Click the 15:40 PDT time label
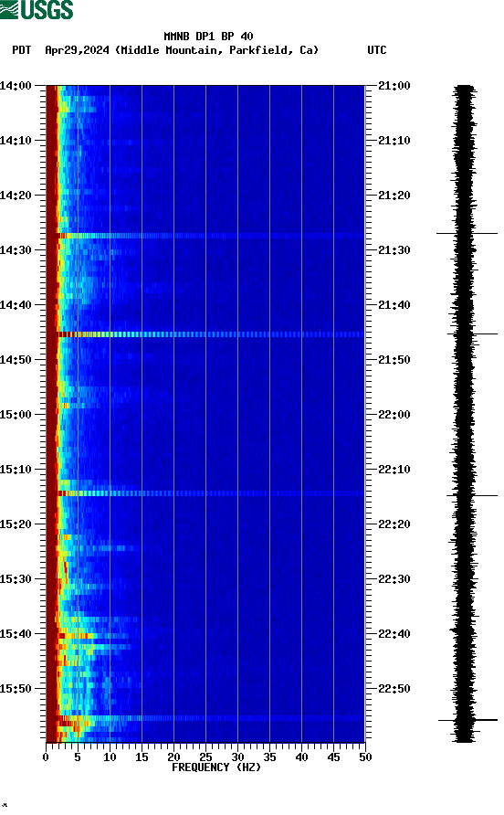Screen dimensions: 504x815 16,634
